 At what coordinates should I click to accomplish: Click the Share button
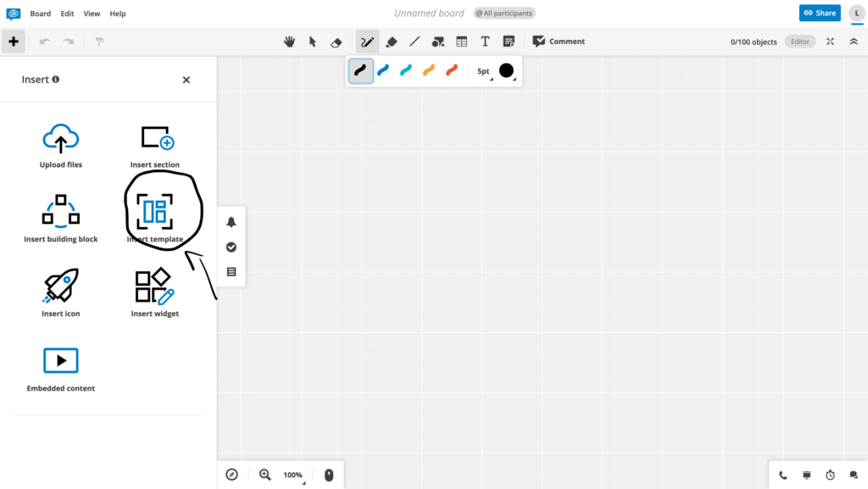point(820,13)
